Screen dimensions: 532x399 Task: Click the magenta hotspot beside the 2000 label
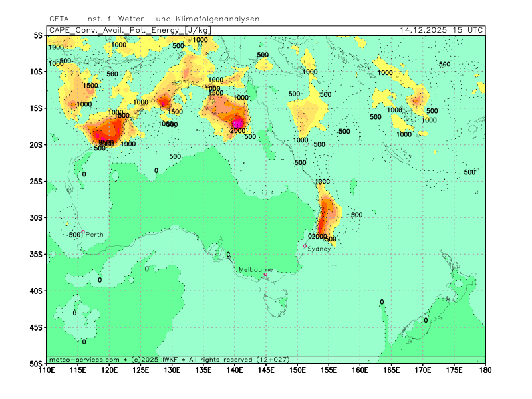click(x=237, y=123)
